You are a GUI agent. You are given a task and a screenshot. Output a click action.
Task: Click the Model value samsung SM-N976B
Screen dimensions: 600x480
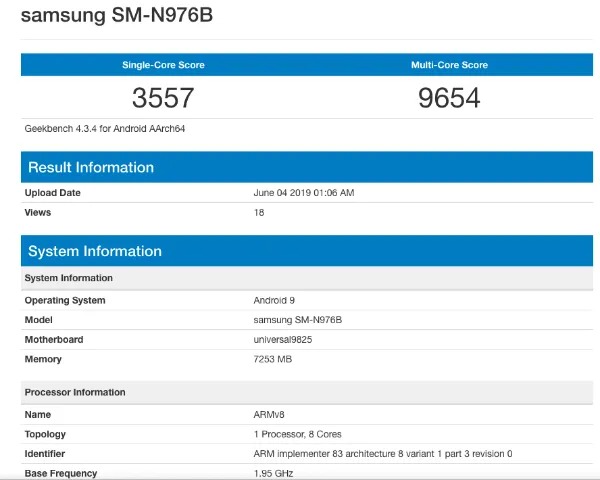point(298,320)
